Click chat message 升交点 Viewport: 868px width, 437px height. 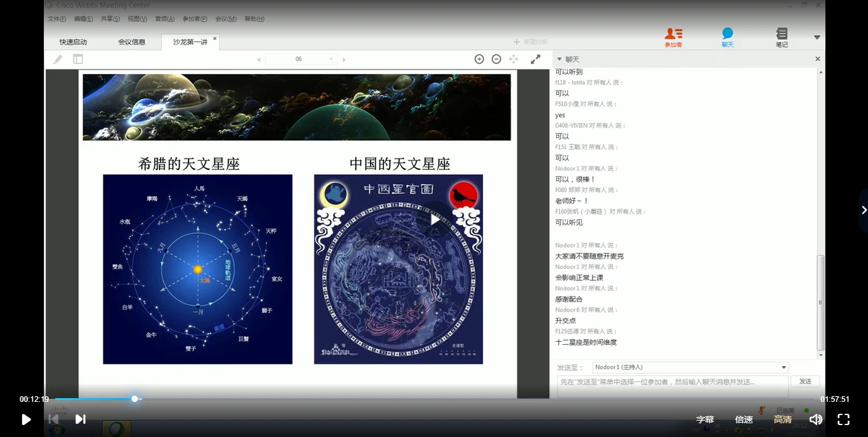coord(566,321)
